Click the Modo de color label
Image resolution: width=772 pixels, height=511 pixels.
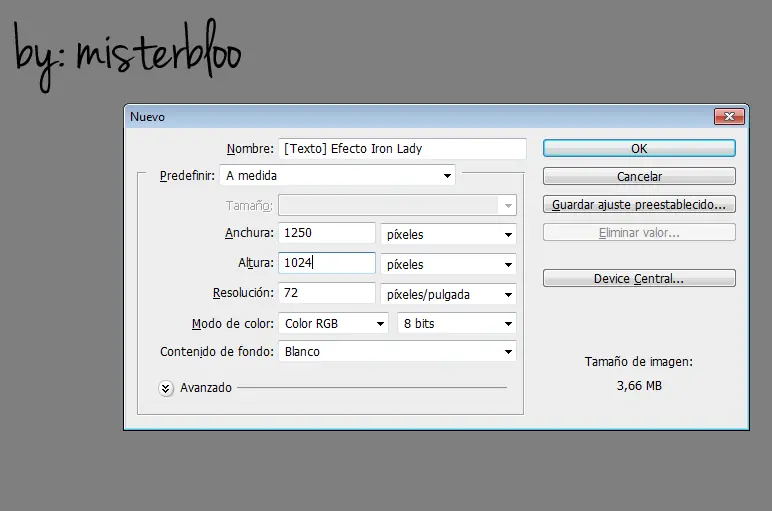(x=232, y=323)
